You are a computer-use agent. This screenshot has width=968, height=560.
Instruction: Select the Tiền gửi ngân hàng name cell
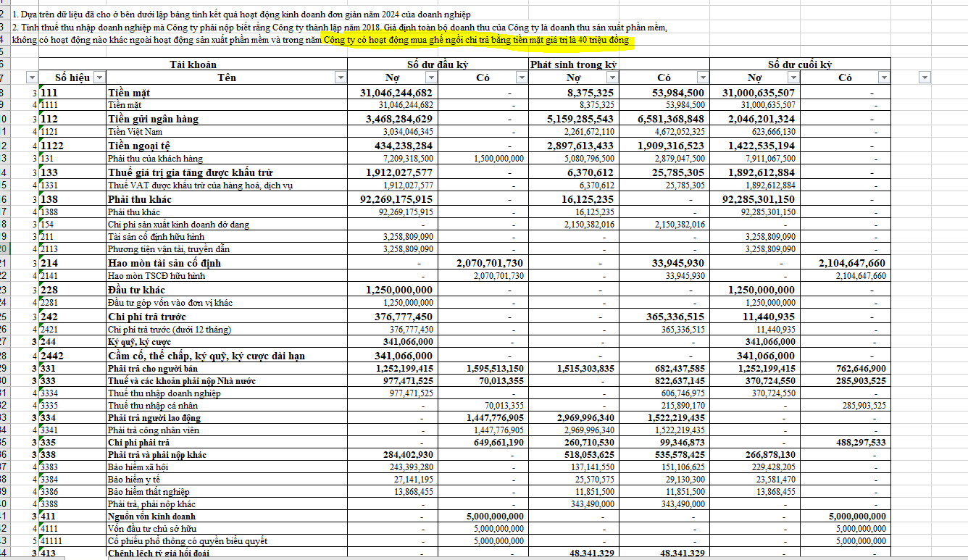[153, 119]
